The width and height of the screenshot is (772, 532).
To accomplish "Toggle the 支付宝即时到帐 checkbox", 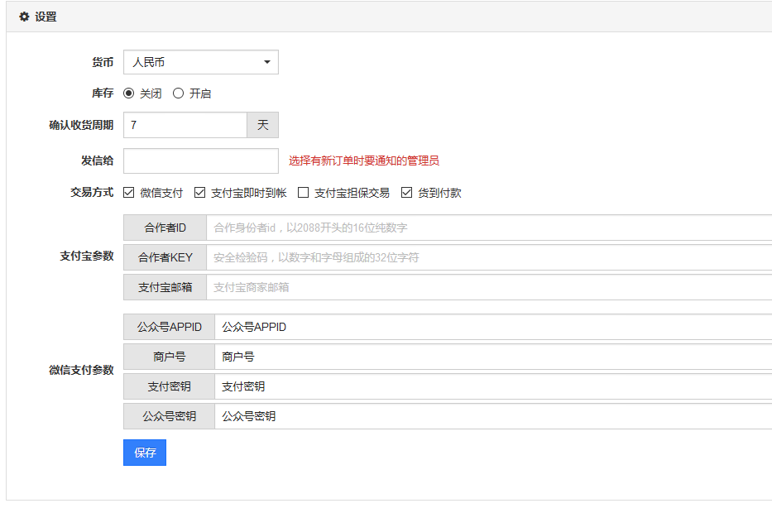I will (199, 193).
